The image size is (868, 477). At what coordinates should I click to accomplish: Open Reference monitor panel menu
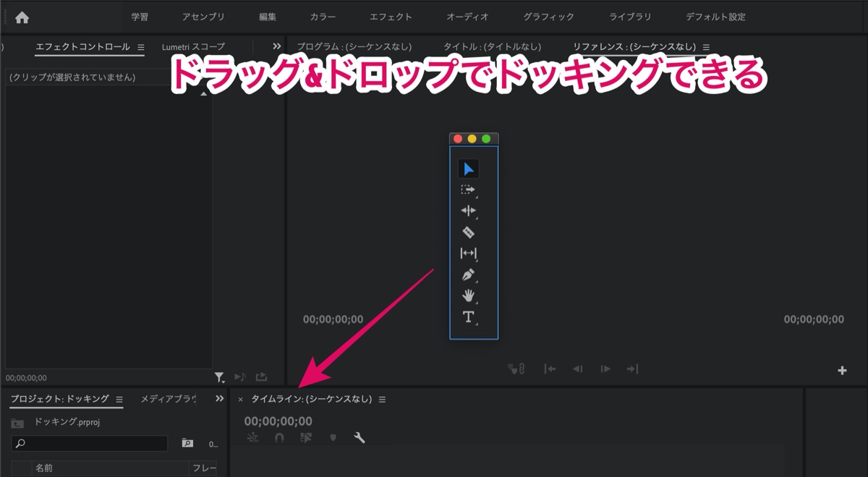[706, 47]
